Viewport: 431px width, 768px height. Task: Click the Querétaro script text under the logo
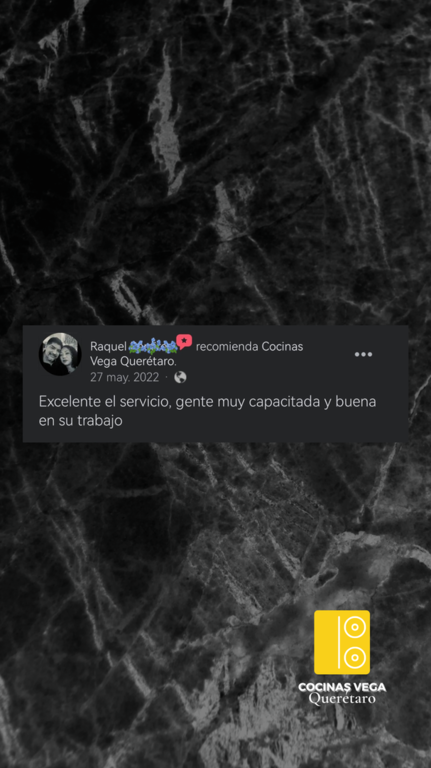tap(342, 698)
